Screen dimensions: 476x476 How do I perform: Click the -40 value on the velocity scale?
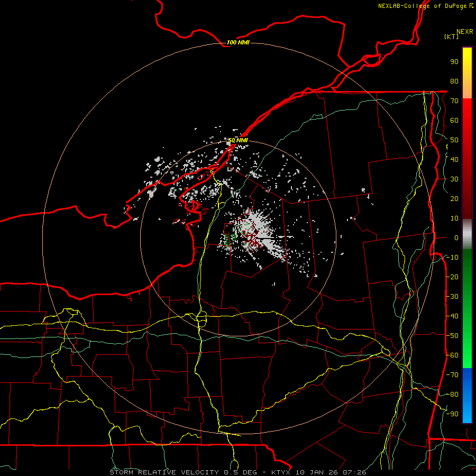click(452, 316)
